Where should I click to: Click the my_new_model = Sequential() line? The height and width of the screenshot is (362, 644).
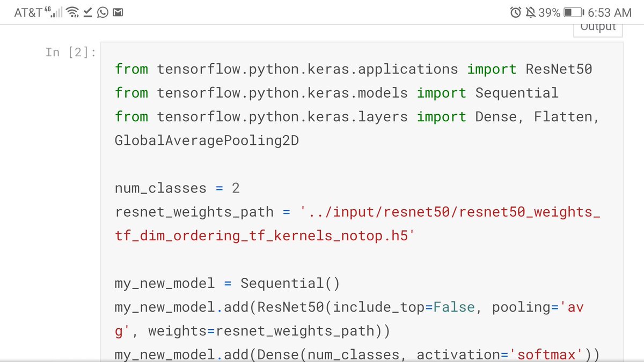tap(228, 283)
